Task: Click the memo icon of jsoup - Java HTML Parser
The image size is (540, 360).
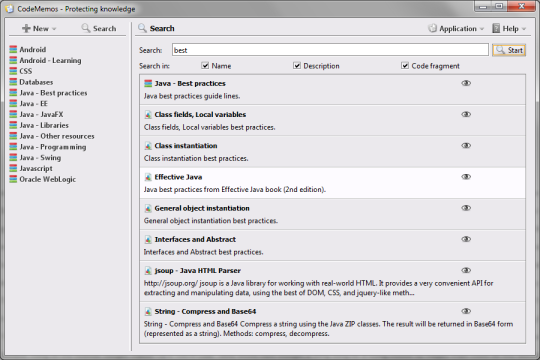Action: [148, 271]
